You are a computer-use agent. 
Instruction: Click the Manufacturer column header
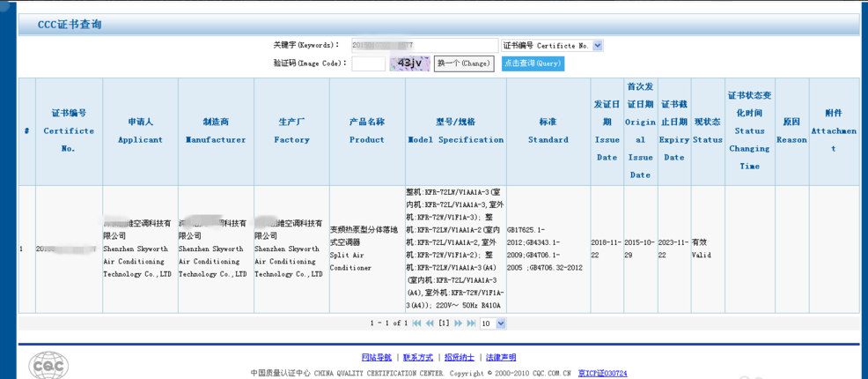tap(216, 131)
